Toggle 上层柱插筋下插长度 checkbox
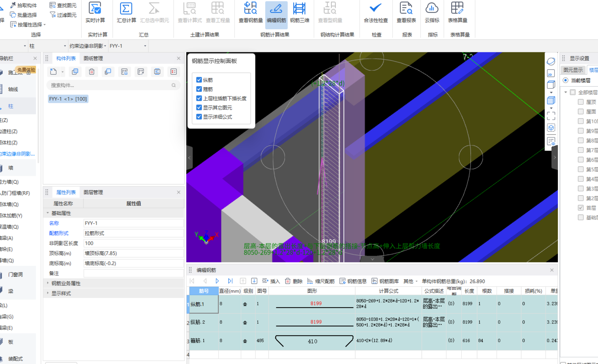The height and width of the screenshot is (364, 598). pos(199,98)
